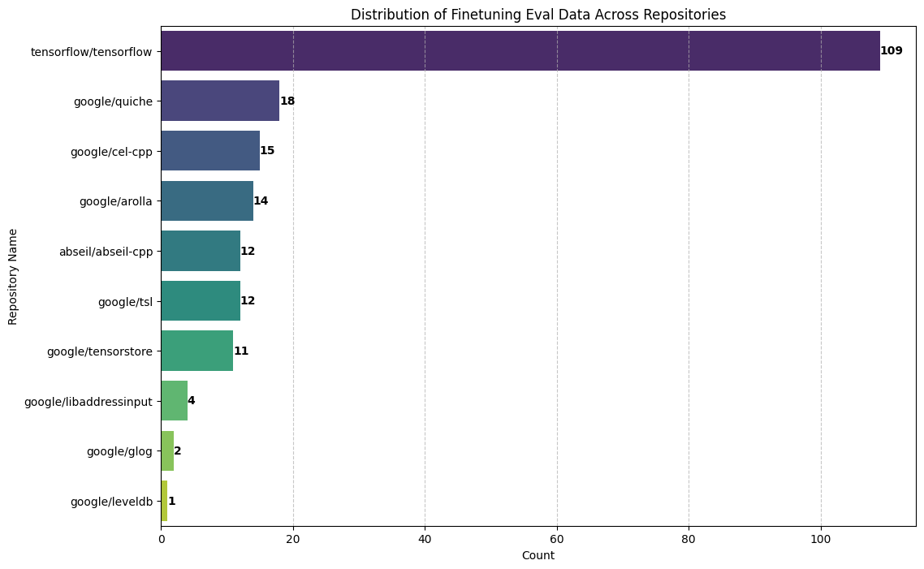Click the google/arolla axis label
Image resolution: width=924 pixels, height=569 pixels.
[x=116, y=201]
